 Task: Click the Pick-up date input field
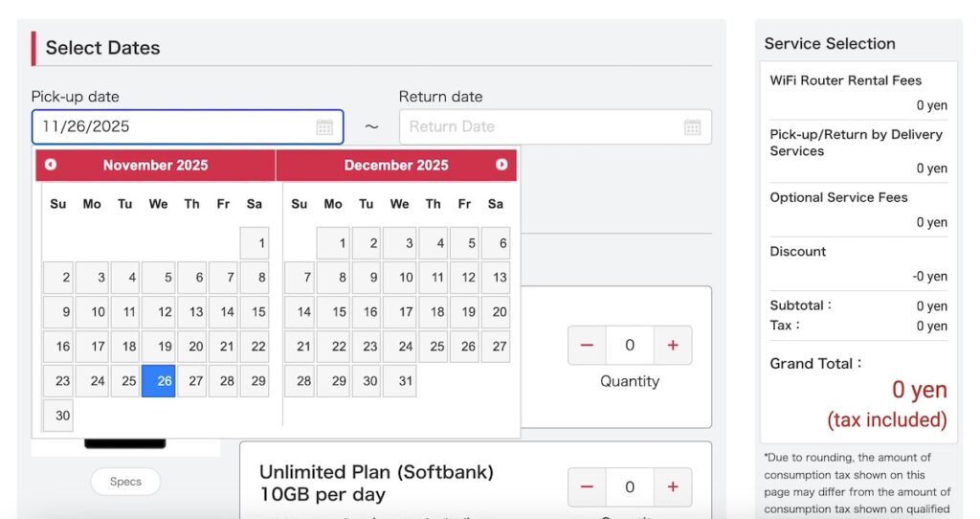[x=172, y=126]
